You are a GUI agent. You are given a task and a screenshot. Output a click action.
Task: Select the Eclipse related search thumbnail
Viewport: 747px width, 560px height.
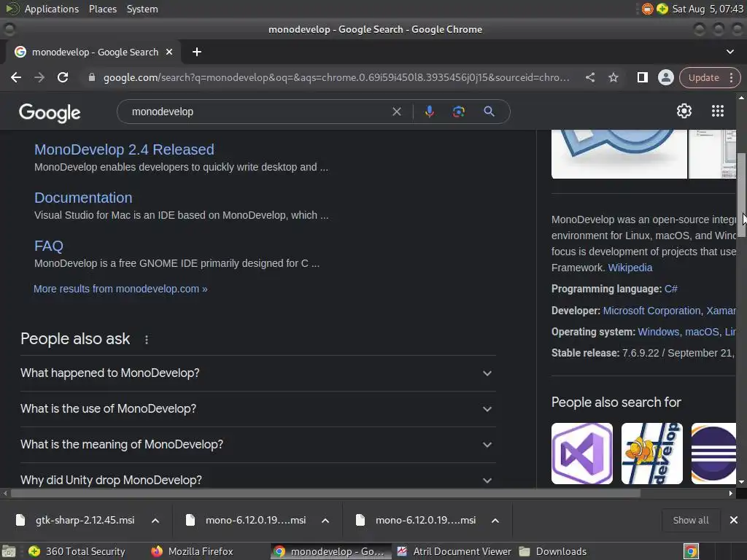(x=713, y=454)
